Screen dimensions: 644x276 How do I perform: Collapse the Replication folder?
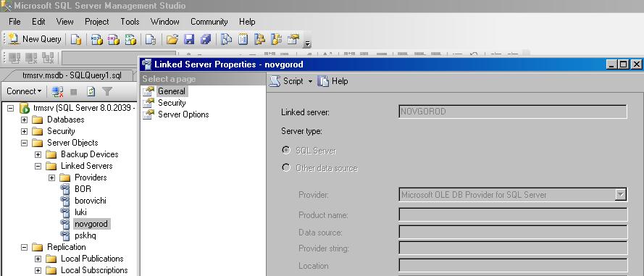pos(24,247)
